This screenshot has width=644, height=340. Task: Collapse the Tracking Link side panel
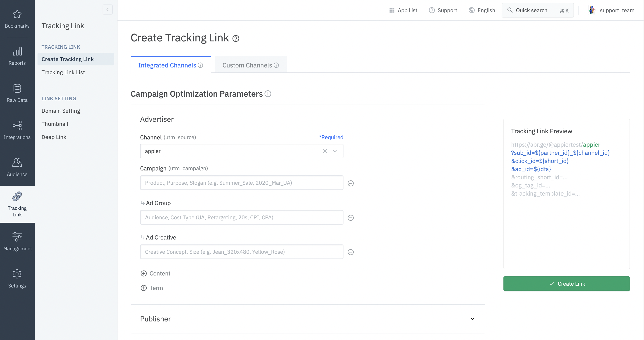[x=108, y=10]
